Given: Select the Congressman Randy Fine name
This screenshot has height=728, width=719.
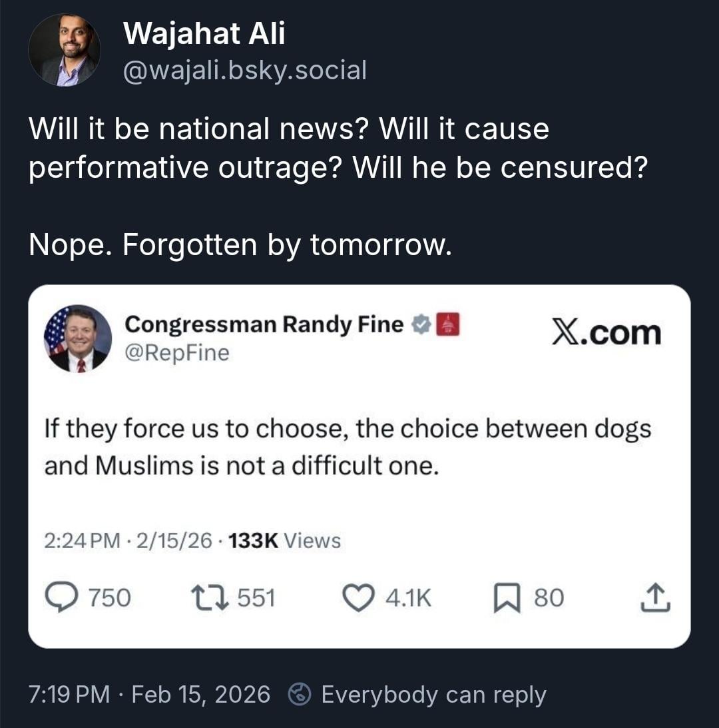Looking at the screenshot, I should click(264, 324).
